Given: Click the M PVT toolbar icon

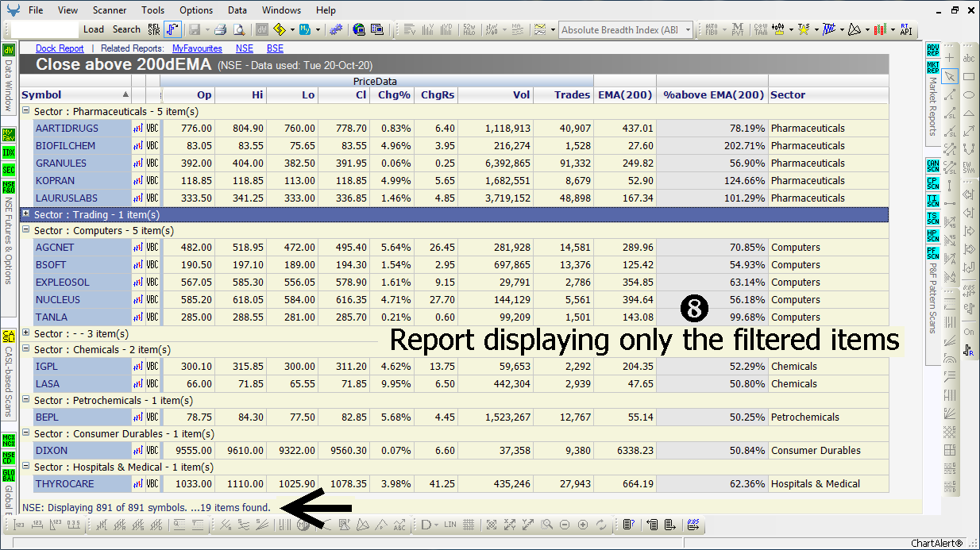Looking at the screenshot, I should [738, 29].
